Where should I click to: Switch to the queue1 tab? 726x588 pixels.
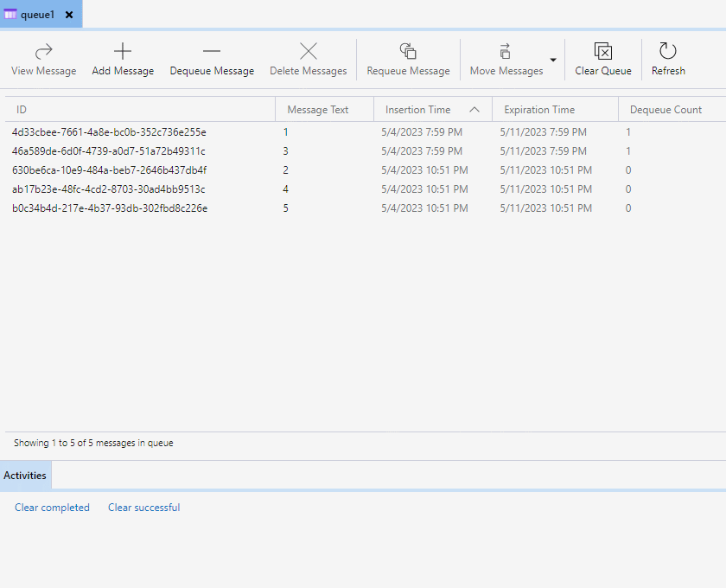[x=38, y=14]
